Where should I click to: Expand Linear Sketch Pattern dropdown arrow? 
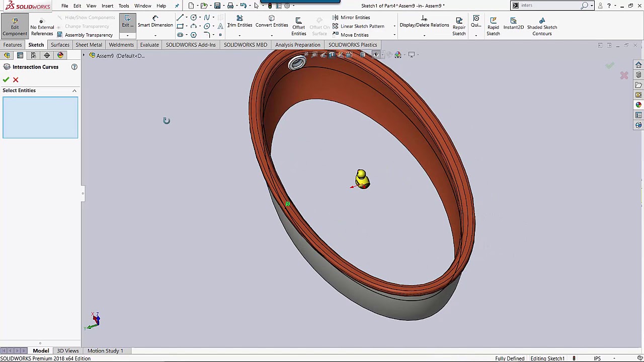point(394,26)
